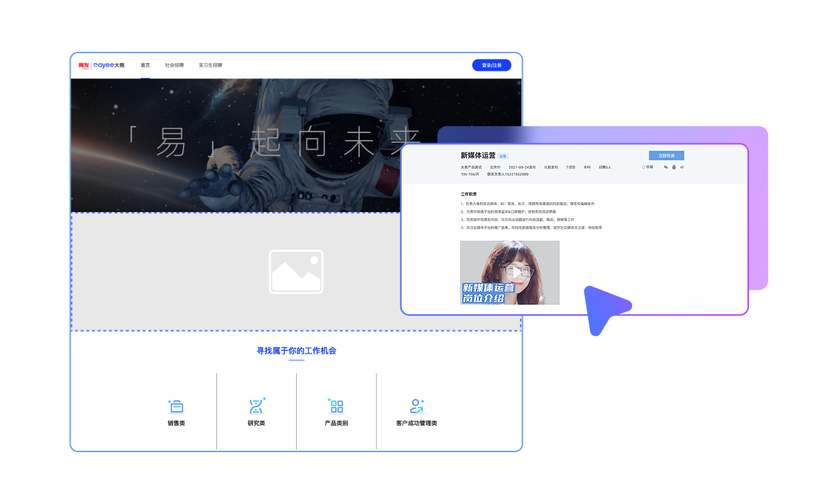
Task: Click the Yonyou Dayee logo
Action: tap(101, 65)
